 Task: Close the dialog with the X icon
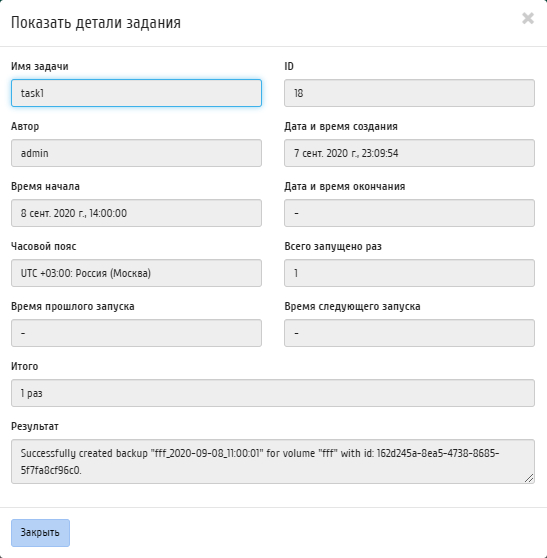(528, 18)
